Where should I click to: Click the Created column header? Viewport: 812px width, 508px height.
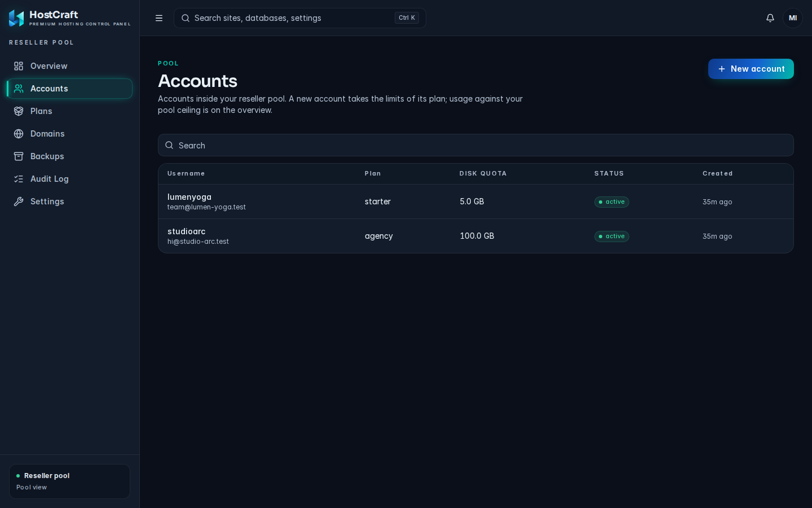(718, 173)
